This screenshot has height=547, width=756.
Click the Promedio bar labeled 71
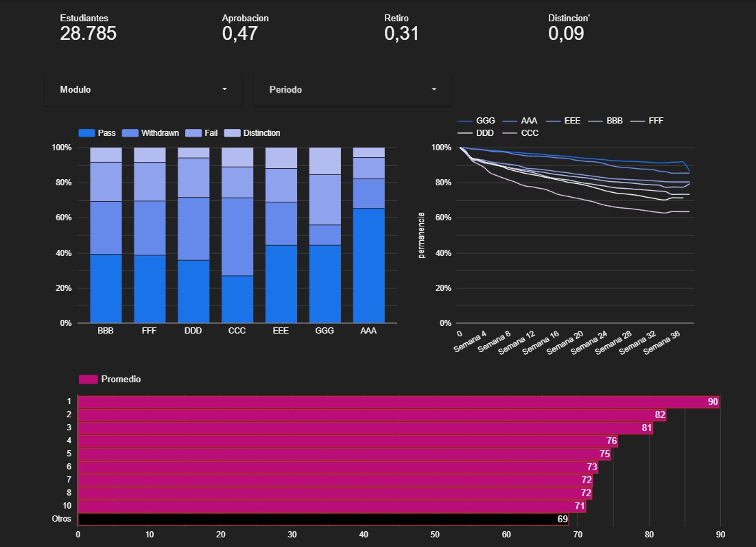pyautogui.click(x=332, y=506)
